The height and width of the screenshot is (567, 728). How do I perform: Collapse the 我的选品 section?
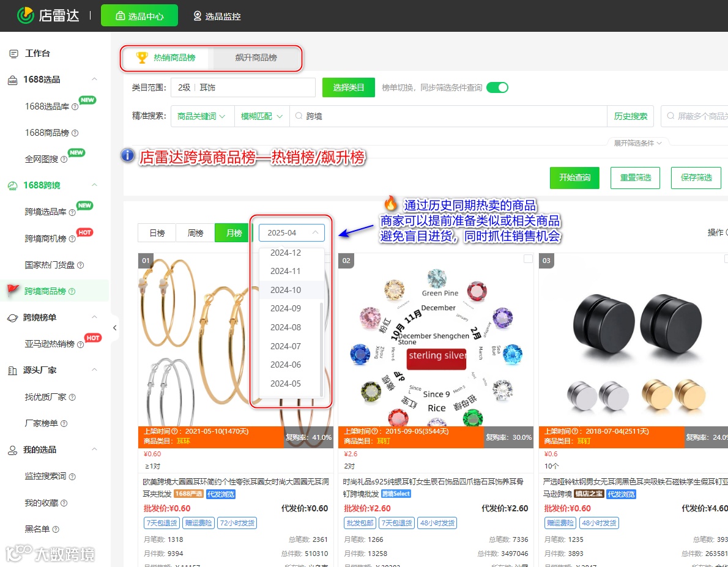[94, 449]
